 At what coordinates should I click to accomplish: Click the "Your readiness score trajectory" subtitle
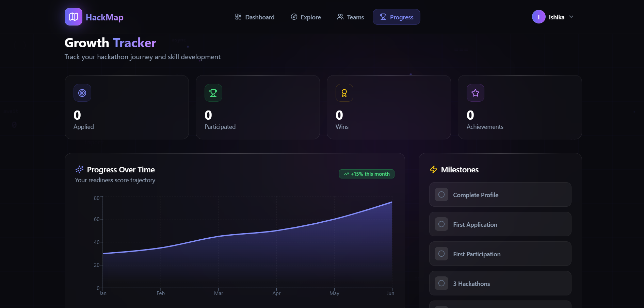[x=115, y=180]
